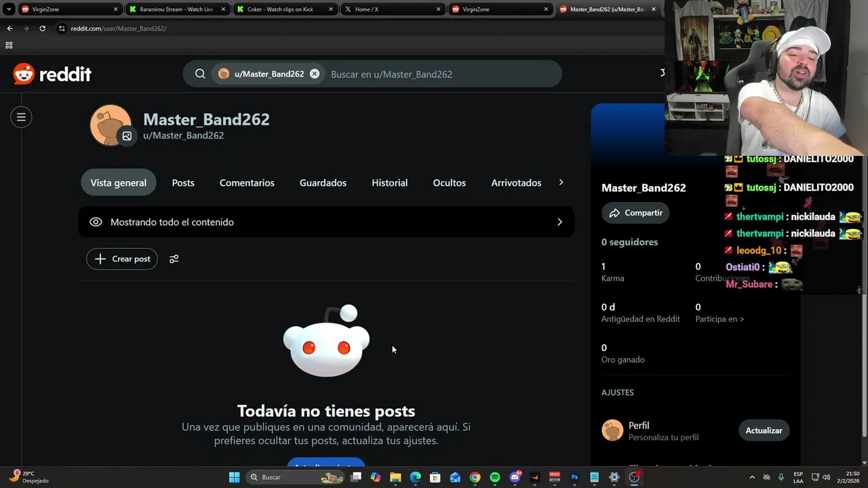
Task: Switch to the Coker clips on Kick tab
Action: coord(284,9)
